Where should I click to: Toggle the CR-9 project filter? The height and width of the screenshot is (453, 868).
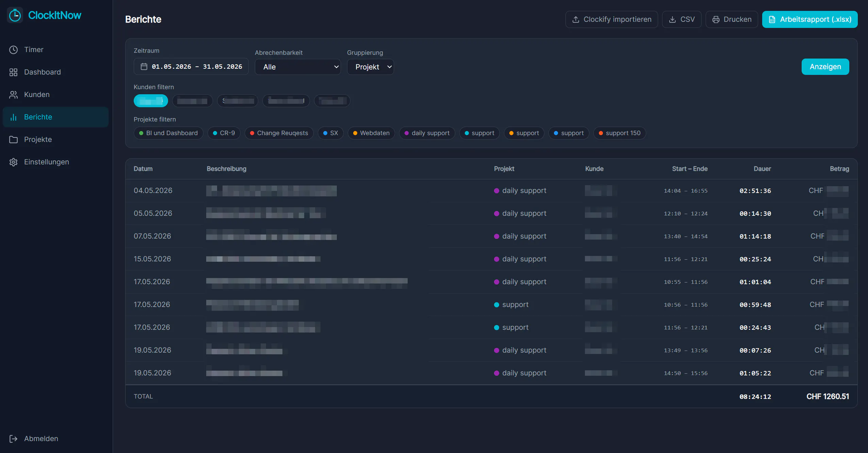[x=224, y=133]
